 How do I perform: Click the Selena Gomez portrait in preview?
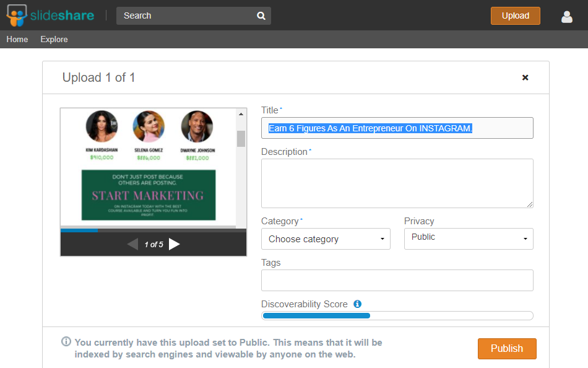[149, 126]
